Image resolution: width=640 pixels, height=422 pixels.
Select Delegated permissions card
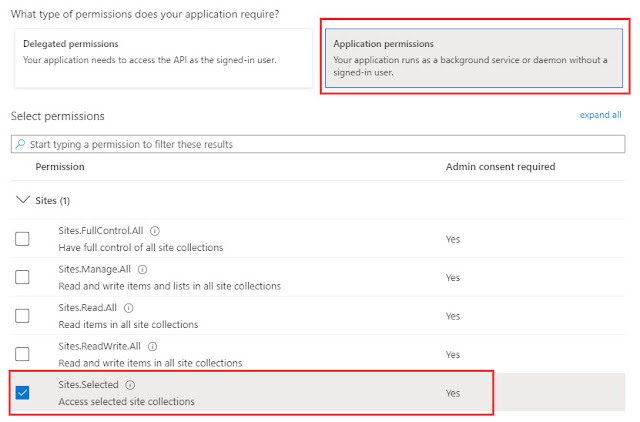coord(163,58)
